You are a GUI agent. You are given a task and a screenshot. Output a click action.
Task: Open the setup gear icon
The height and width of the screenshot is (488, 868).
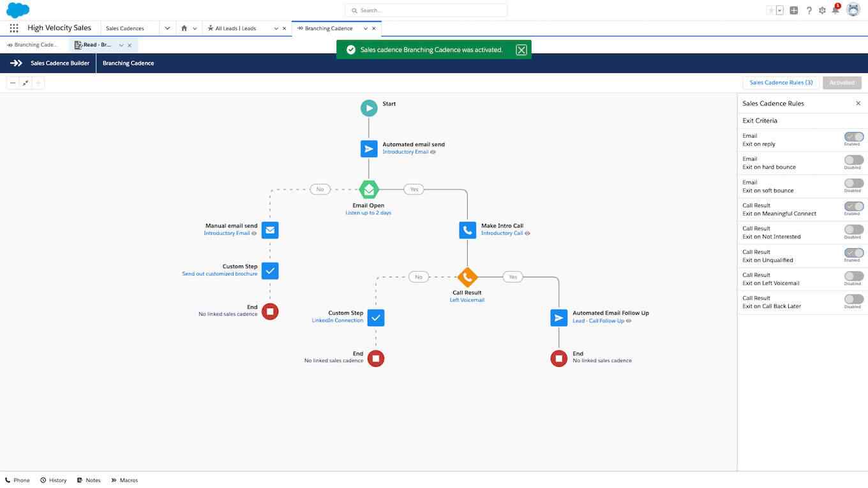pyautogui.click(x=822, y=10)
